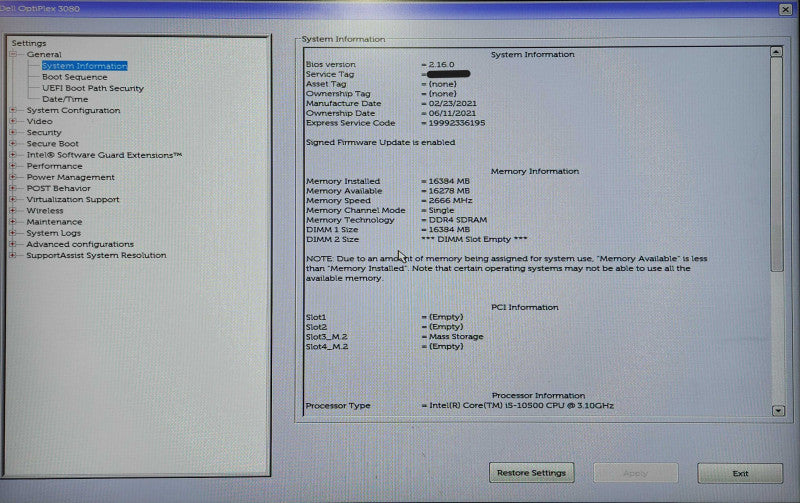Click Memory Speed value 2666 MHz

pyautogui.click(x=451, y=200)
